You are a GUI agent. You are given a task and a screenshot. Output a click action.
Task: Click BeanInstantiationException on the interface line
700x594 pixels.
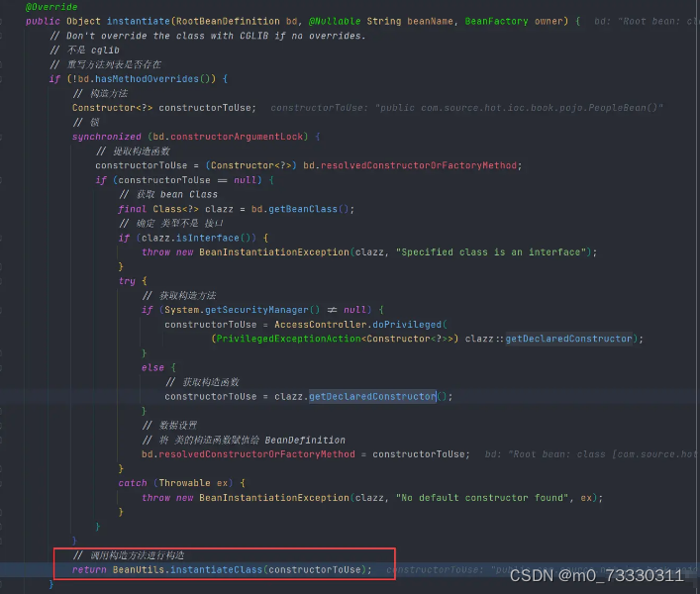coord(273,252)
